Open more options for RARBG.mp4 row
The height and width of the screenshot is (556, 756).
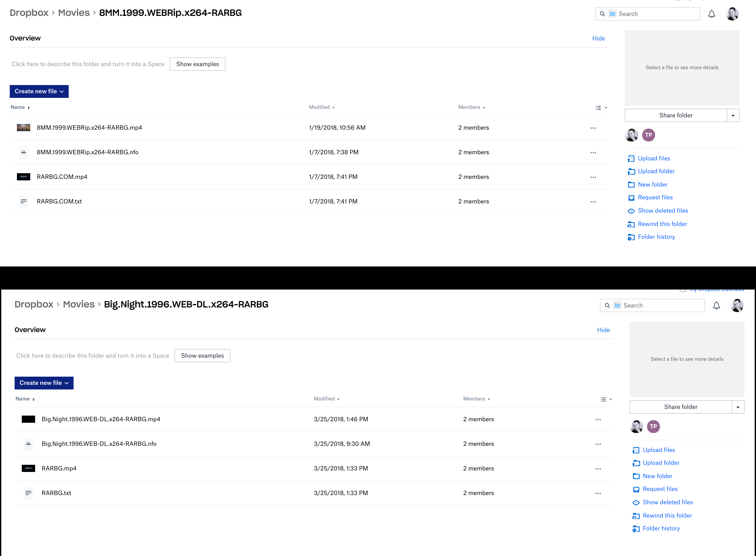[598, 469]
